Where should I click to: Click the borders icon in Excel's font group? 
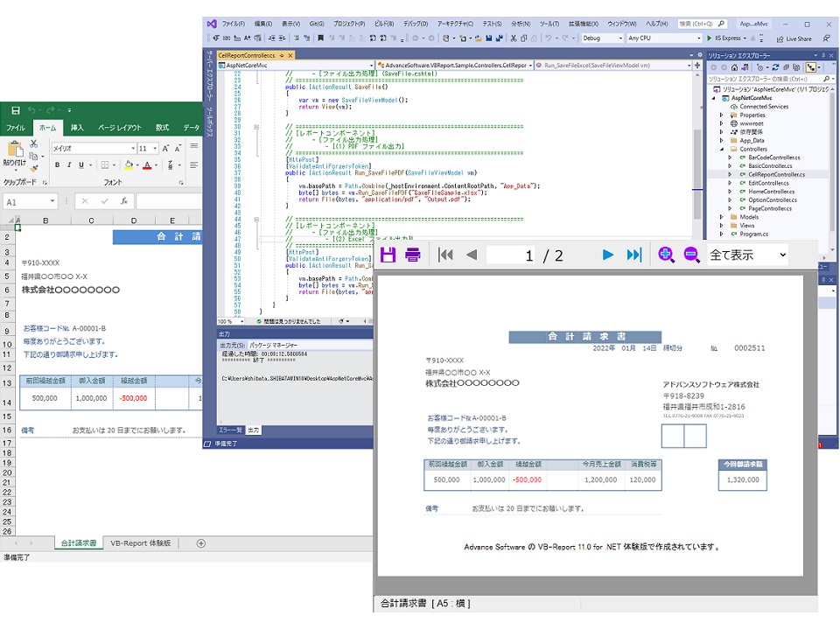105,165
